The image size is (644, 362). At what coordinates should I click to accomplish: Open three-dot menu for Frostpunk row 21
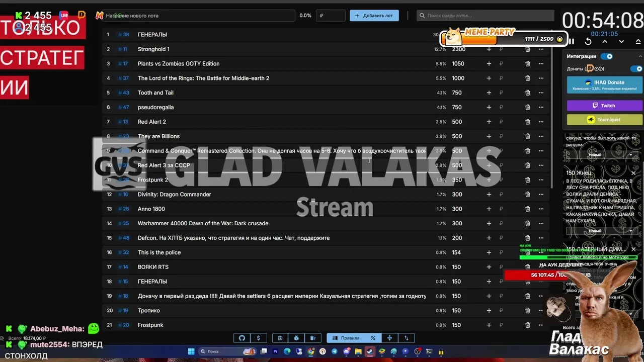pyautogui.click(x=541, y=325)
